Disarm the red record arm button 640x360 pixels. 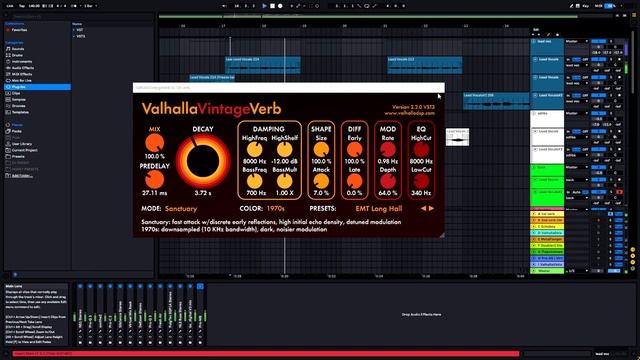pyautogui.click(x=619, y=192)
